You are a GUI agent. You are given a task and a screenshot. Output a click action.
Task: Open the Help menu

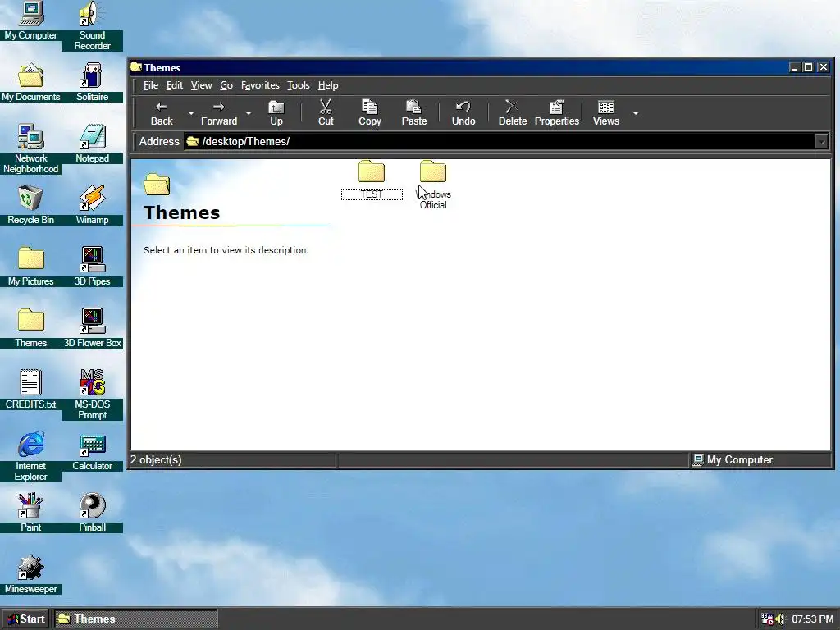(328, 85)
